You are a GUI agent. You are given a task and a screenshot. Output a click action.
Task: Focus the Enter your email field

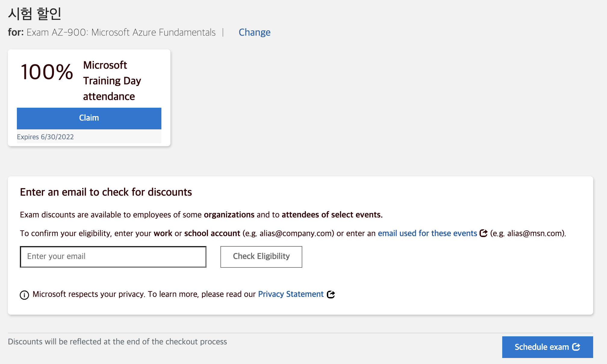(113, 257)
